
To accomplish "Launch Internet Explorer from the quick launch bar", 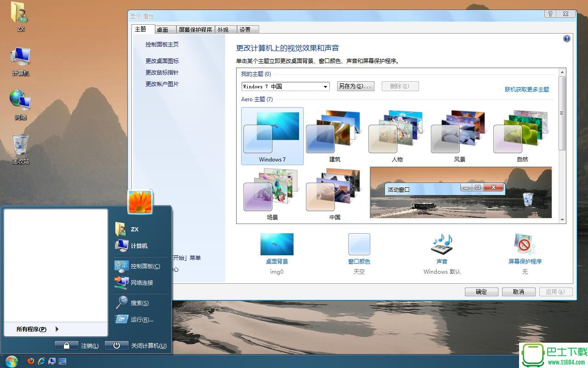I will tap(41, 361).
